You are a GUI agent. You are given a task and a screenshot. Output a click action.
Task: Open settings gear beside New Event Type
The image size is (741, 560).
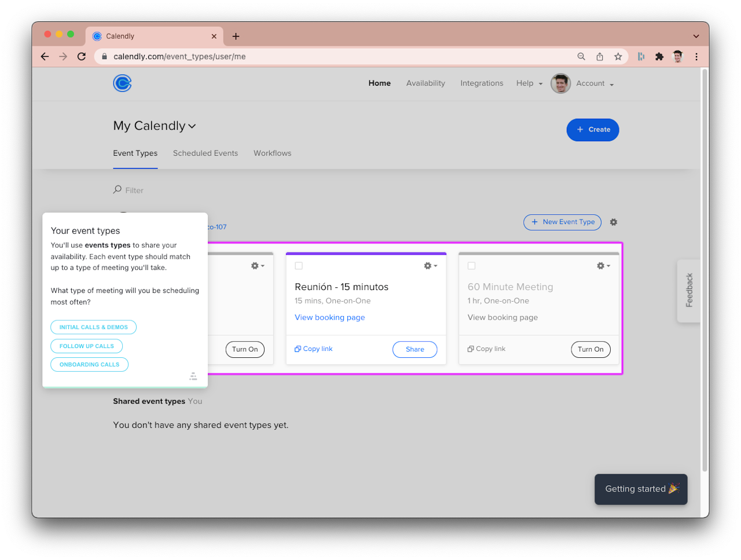click(614, 222)
